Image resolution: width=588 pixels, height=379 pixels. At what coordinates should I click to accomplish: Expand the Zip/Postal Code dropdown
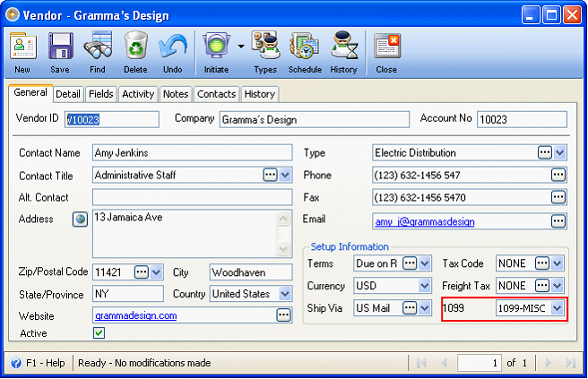pyautogui.click(x=156, y=271)
